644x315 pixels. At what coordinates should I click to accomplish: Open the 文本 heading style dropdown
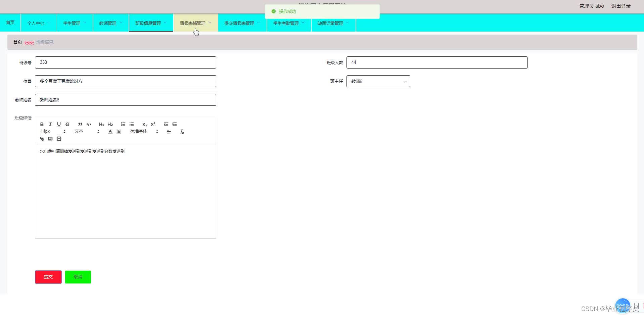tap(87, 131)
